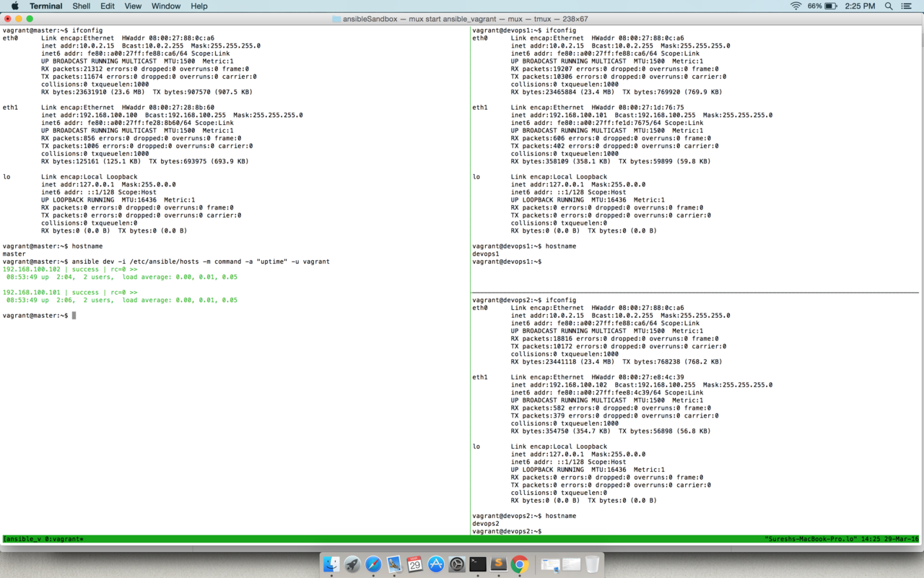Viewport: 924px width, 578px height.
Task: Open the View menu
Action: [133, 6]
